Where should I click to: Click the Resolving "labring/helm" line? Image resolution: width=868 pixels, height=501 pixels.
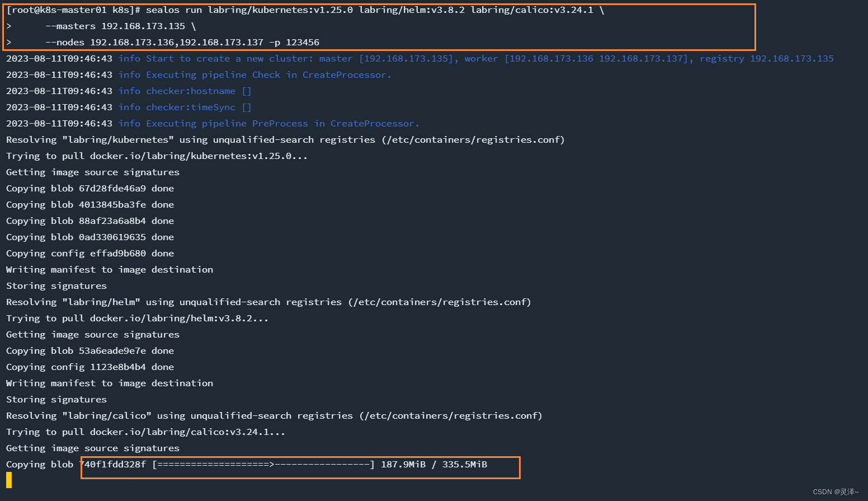click(268, 302)
